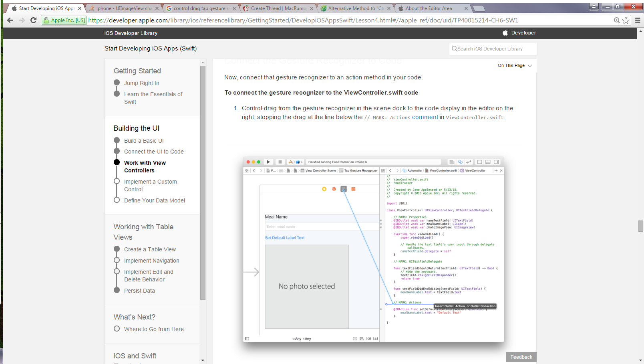Click the Start Developing iOS Apps (Swift) title
644x364 pixels.
click(x=151, y=49)
